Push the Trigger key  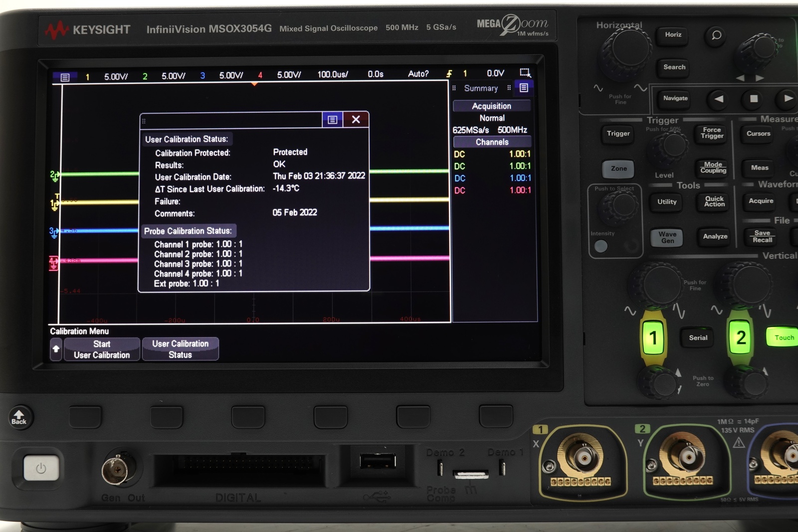coord(618,134)
